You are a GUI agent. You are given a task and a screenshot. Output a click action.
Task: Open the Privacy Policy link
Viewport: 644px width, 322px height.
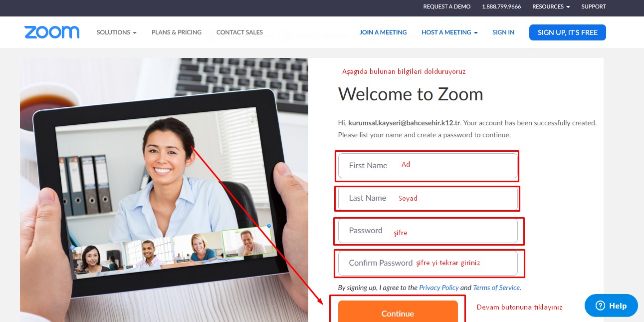pos(439,288)
